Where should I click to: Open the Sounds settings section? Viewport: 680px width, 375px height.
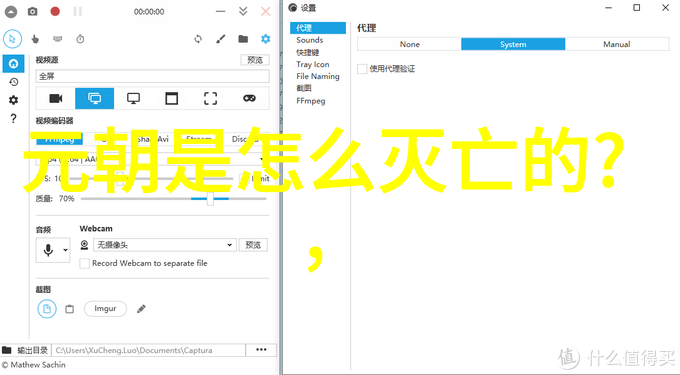click(x=310, y=40)
